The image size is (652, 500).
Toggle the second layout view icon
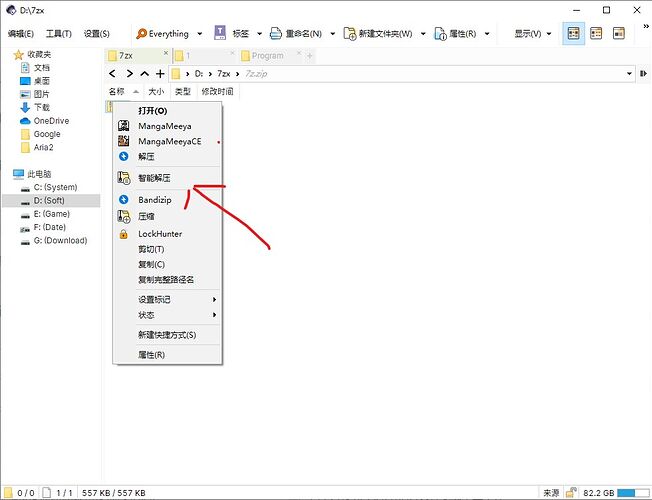pyautogui.click(x=596, y=33)
